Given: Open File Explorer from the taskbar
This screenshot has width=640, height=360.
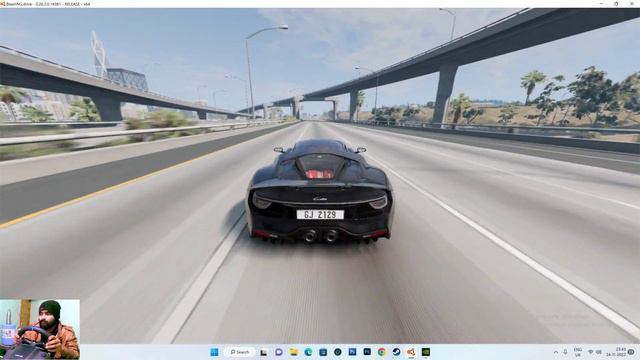Looking at the screenshot, I should point(294,352).
